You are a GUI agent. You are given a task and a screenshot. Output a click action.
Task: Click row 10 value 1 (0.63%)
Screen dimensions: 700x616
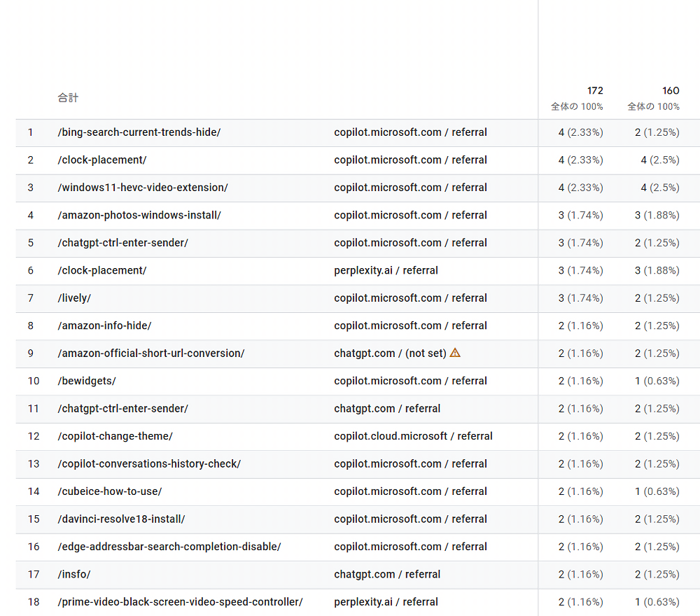[657, 381]
